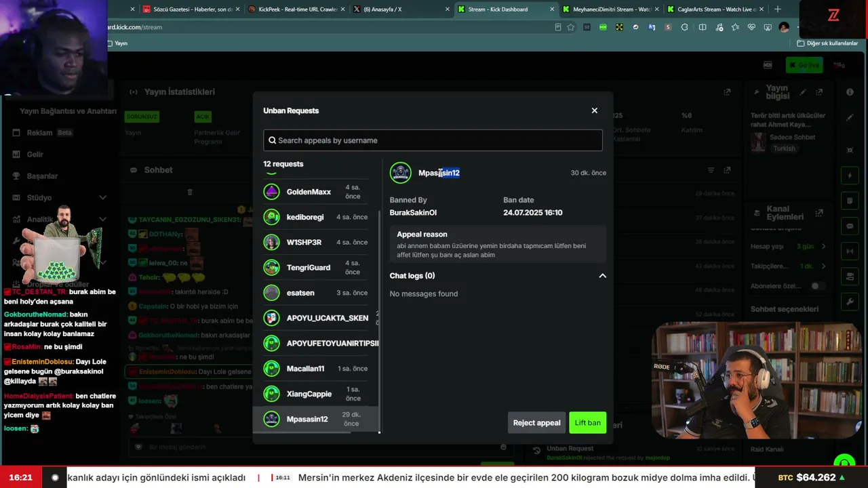Image resolution: width=868 pixels, height=488 pixels.
Task: Switch to the Anasayfa / X tab
Action: [x=401, y=9]
